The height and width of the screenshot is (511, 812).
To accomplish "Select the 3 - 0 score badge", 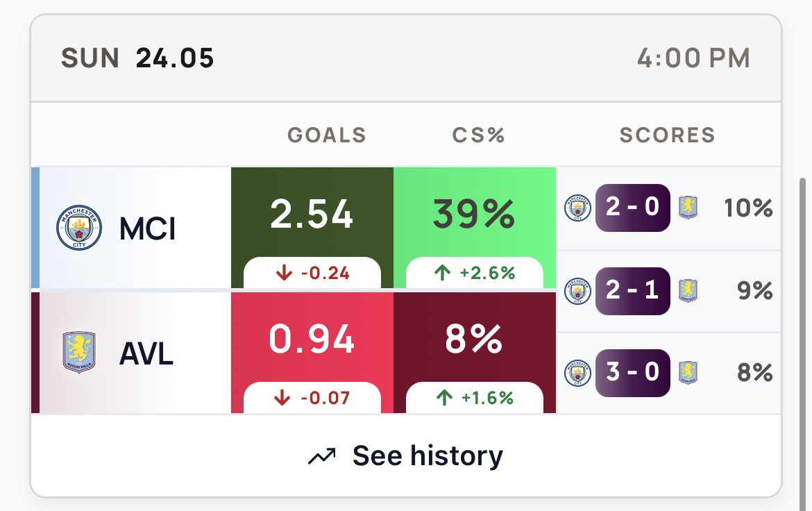I will 633,373.
